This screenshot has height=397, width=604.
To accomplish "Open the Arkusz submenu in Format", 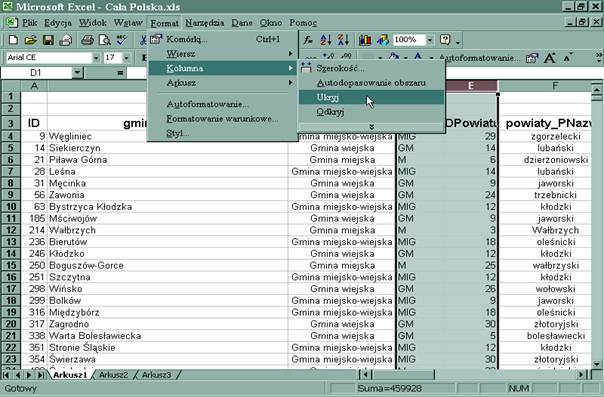I will tap(223, 83).
